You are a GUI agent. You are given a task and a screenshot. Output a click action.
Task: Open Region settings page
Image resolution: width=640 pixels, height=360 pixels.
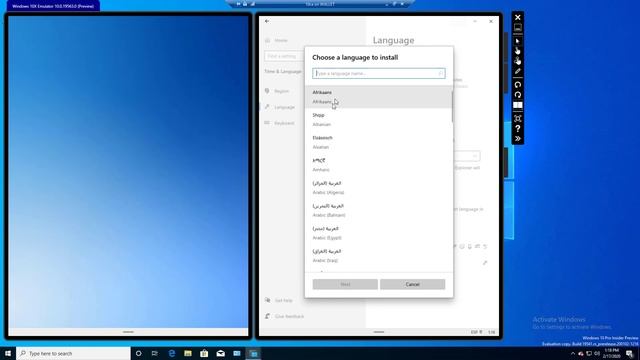pyautogui.click(x=281, y=91)
